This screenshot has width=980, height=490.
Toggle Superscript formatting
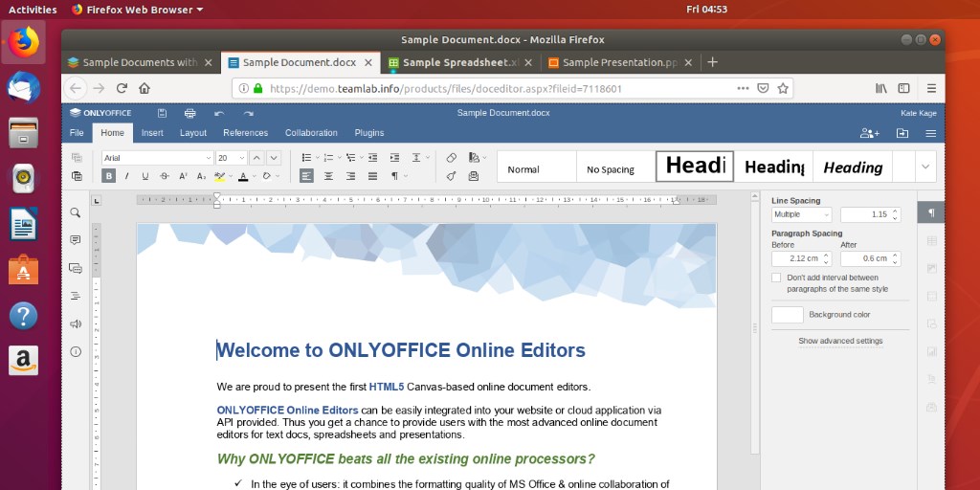[183, 176]
